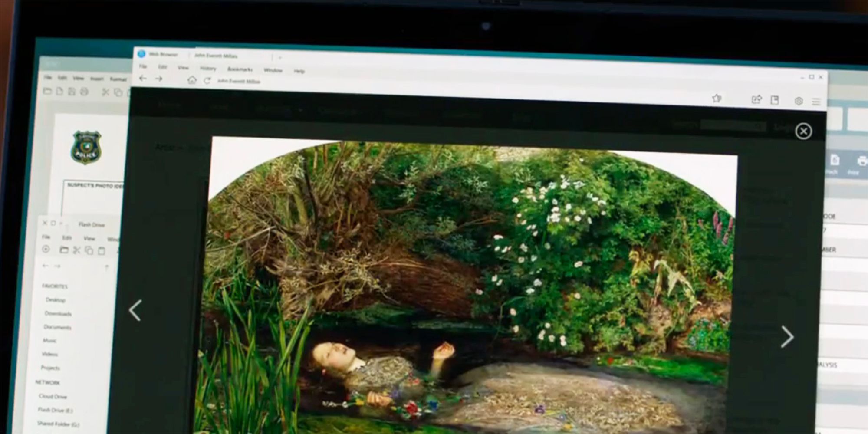Open the Flash Drive window's File menu
This screenshot has height=434, width=868.
tap(46, 237)
